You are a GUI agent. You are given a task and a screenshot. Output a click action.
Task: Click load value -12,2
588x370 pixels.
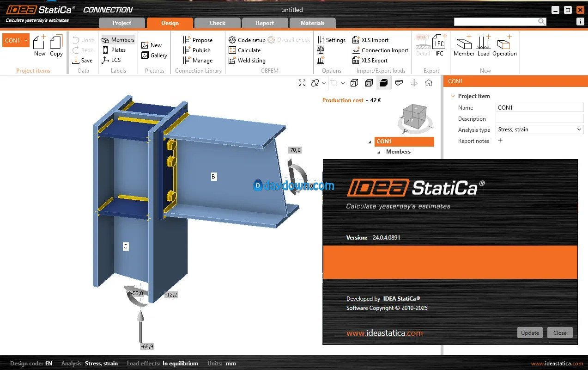tap(171, 295)
